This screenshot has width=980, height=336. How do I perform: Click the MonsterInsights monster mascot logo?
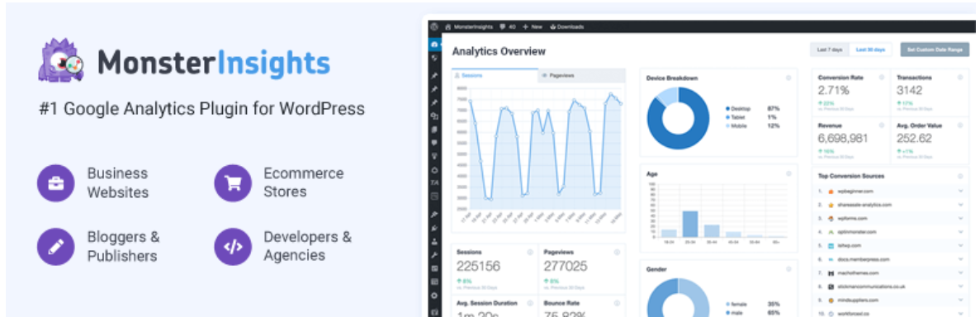point(60,61)
